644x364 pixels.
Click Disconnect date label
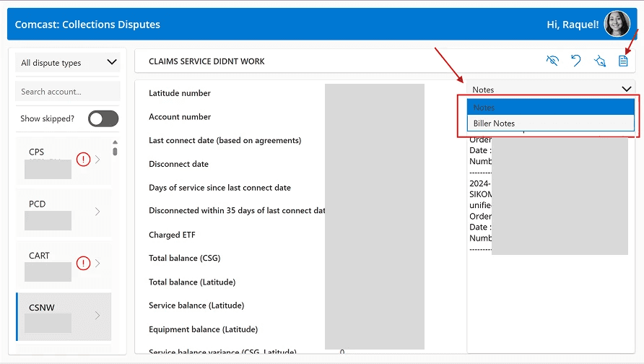click(x=178, y=164)
